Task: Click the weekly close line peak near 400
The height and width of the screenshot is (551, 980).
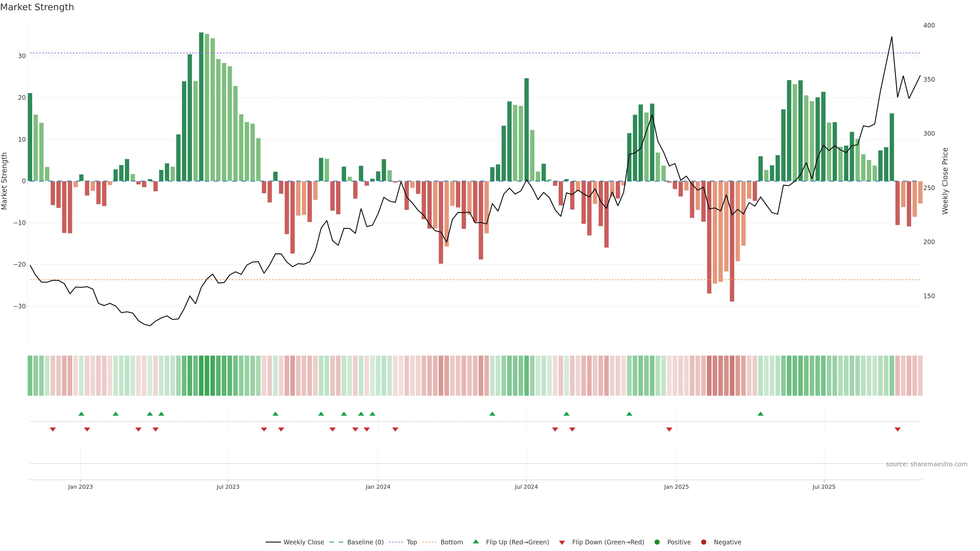Action: pos(892,37)
